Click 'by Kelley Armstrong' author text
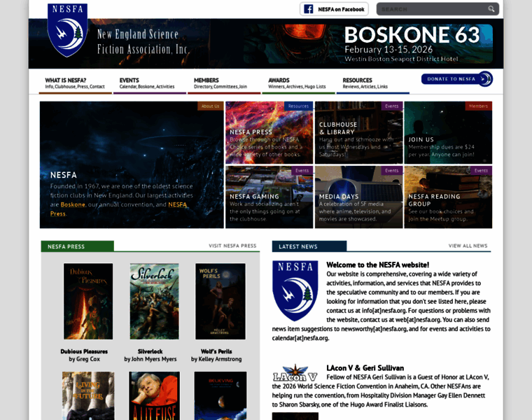 pyautogui.click(x=216, y=359)
